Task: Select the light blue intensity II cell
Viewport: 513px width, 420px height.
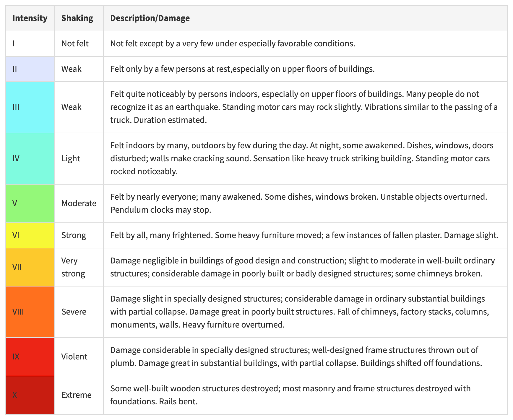Action: pyautogui.click(x=30, y=69)
